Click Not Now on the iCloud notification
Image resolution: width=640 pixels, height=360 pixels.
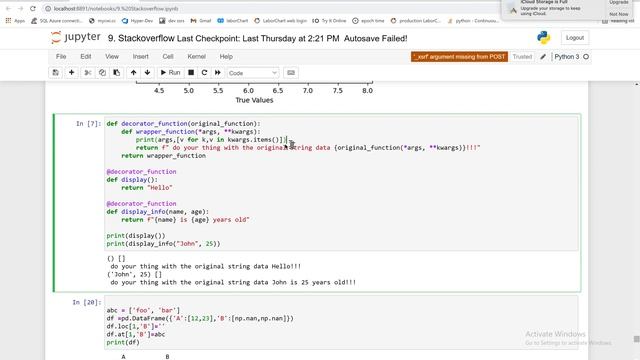pos(619,14)
